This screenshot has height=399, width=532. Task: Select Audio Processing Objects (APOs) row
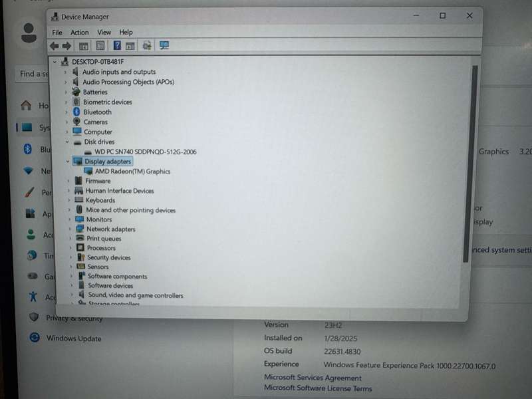[128, 82]
